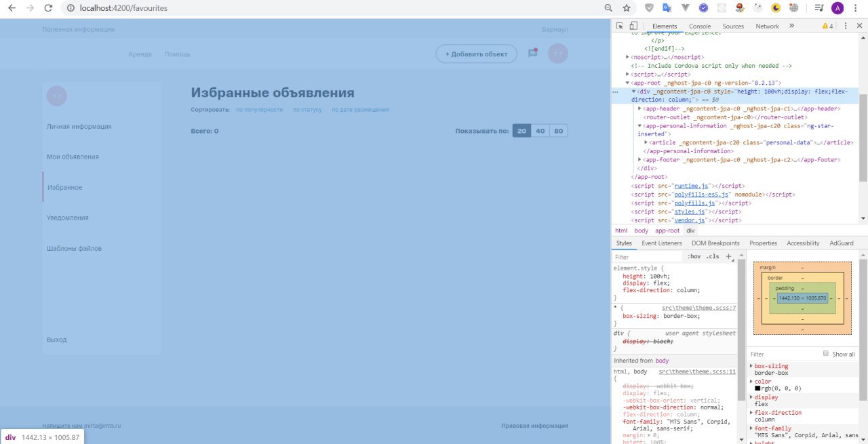Open the Accessibility tab
868x444 pixels.
pyautogui.click(x=803, y=243)
